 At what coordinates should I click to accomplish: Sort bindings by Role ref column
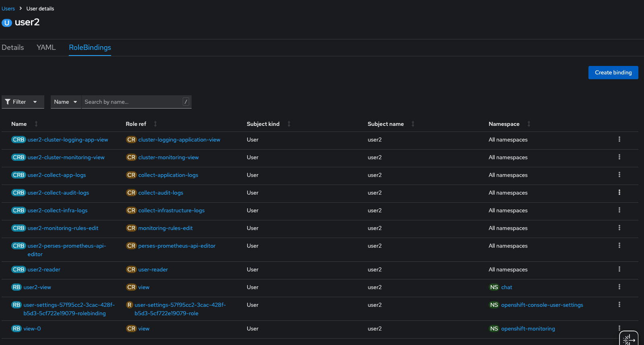tap(136, 124)
